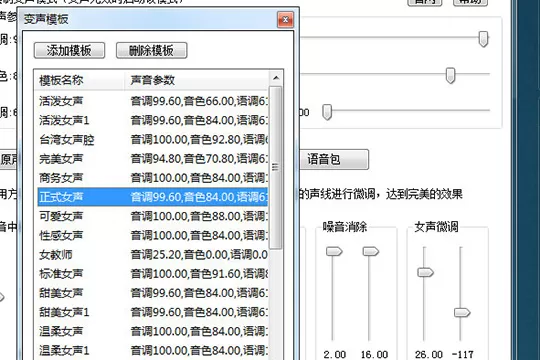Click the 添加模板 button
This screenshot has height=360, width=540.
pos(69,51)
